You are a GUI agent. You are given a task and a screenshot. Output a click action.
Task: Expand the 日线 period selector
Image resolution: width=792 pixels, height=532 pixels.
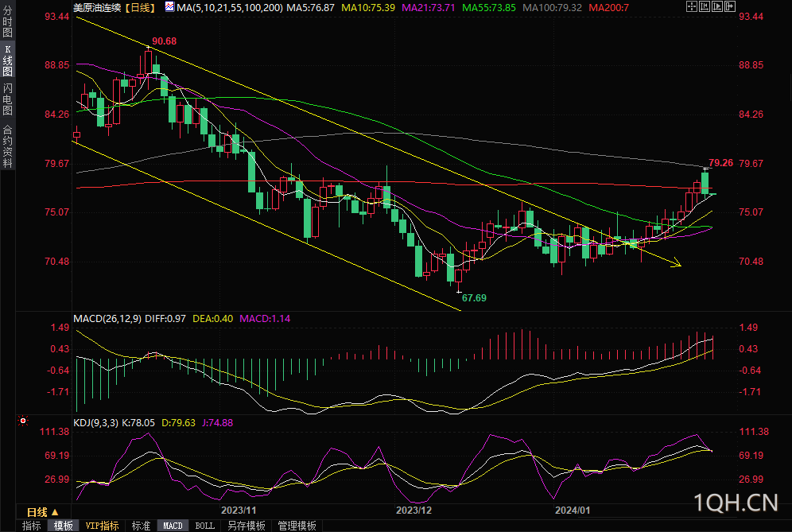tap(43, 512)
